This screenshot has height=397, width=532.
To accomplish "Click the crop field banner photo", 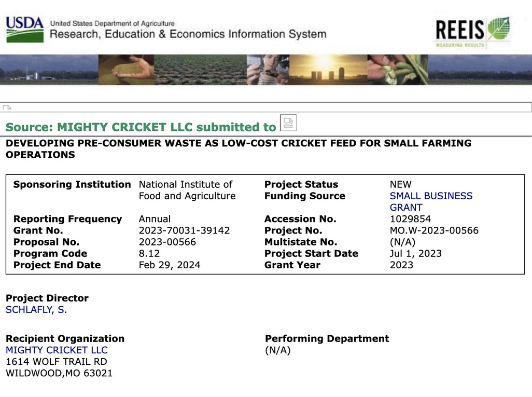I will 200,69.
